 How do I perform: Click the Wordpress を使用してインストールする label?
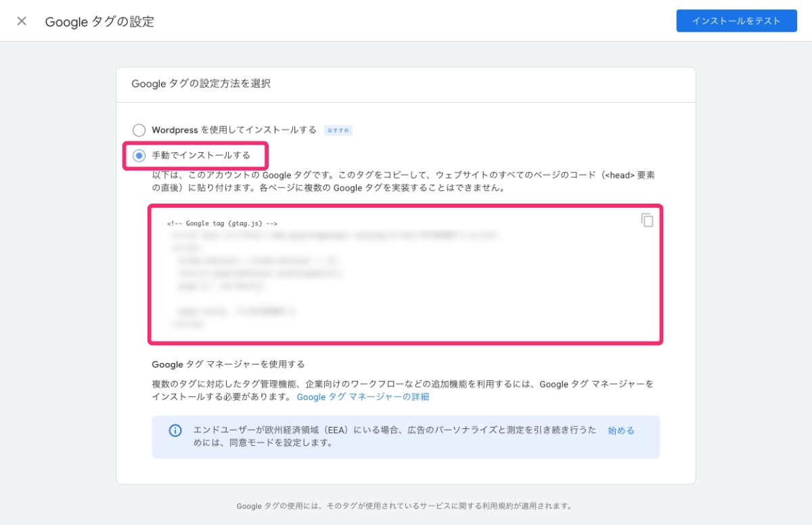point(233,130)
